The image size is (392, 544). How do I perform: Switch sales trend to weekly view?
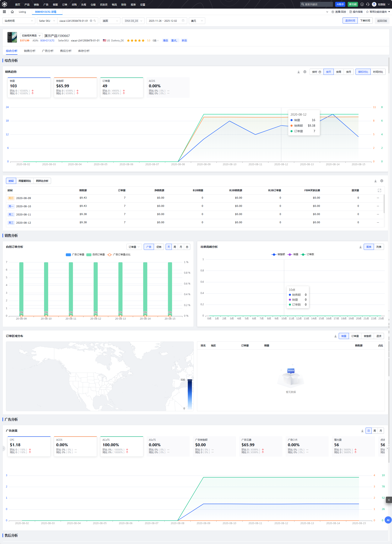coord(338,72)
